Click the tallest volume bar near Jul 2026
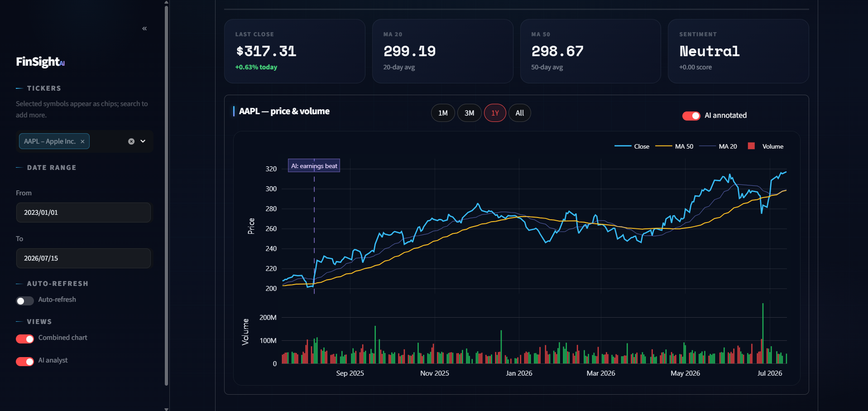Image resolution: width=868 pixels, height=411 pixels. click(762, 333)
